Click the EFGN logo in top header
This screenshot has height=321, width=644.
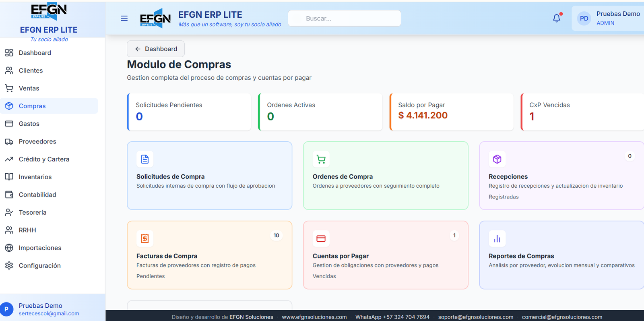coord(155,19)
